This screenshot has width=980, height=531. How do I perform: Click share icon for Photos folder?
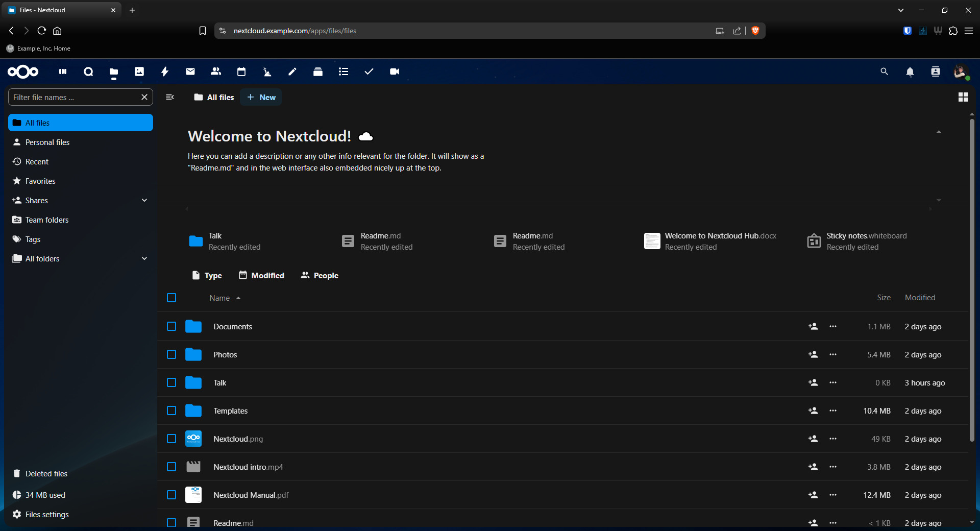point(813,354)
